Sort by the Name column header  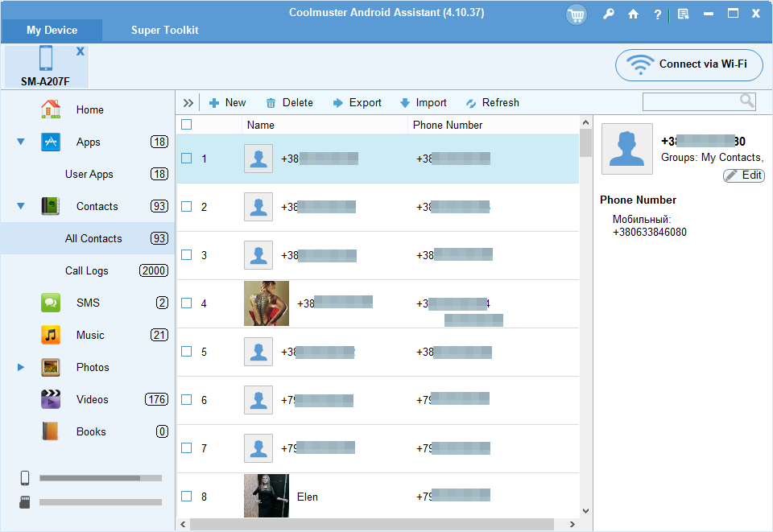[324, 125]
